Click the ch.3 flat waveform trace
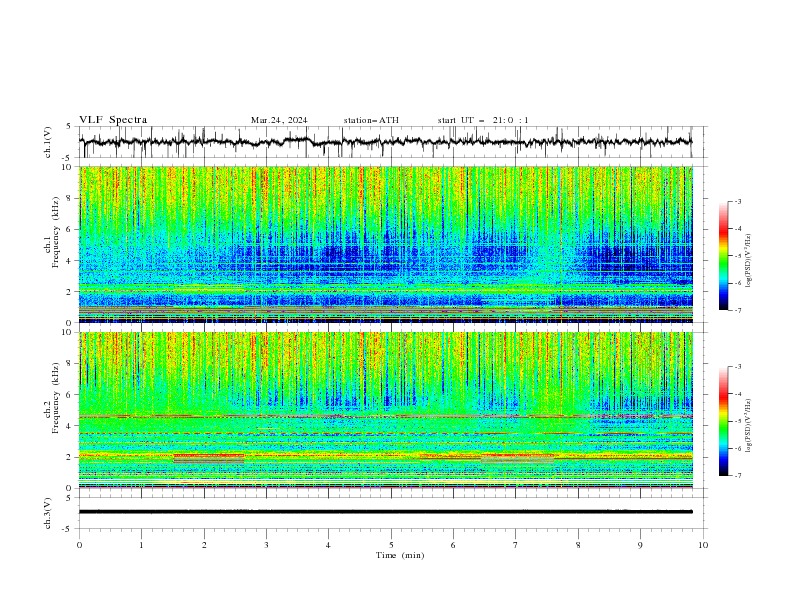Viewport: 792px width, 612px height. pos(385,512)
